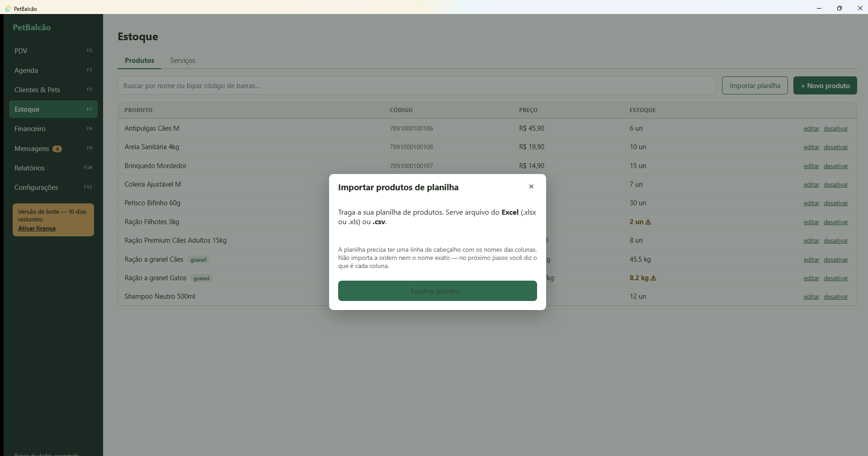Open the Financeiro section

tap(53, 129)
